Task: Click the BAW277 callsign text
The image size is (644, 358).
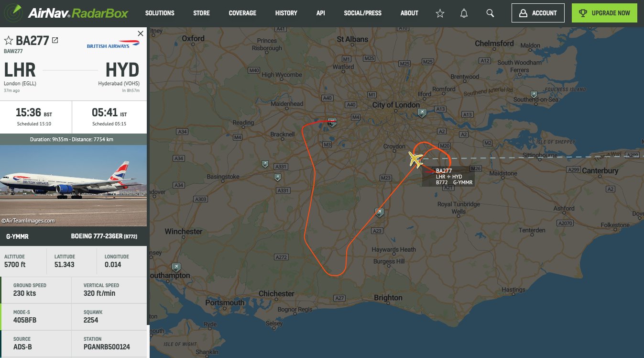Action: [13, 51]
